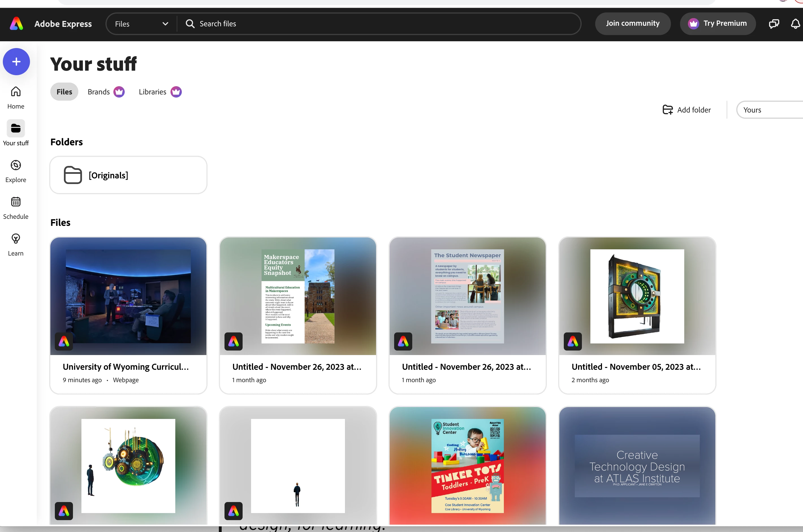Click Add folder button
The width and height of the screenshot is (803, 532).
[x=686, y=110]
